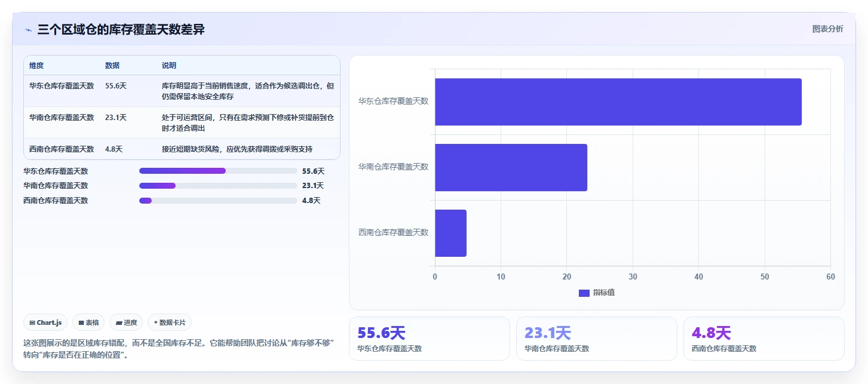
Task: Select table cell 华南仓库存覆盖天数
Action: click(x=62, y=118)
